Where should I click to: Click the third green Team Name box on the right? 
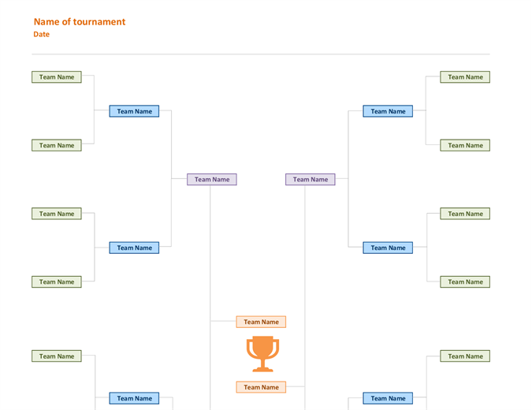pos(465,214)
